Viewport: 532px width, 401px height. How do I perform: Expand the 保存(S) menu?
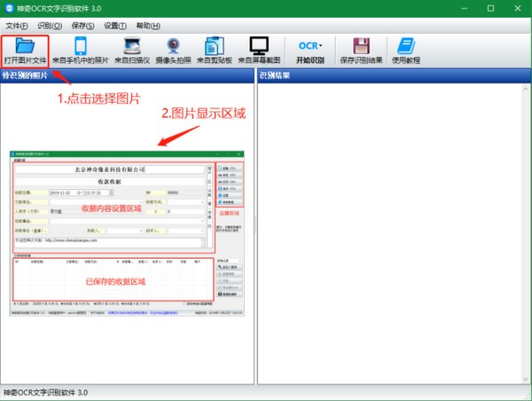[84, 26]
